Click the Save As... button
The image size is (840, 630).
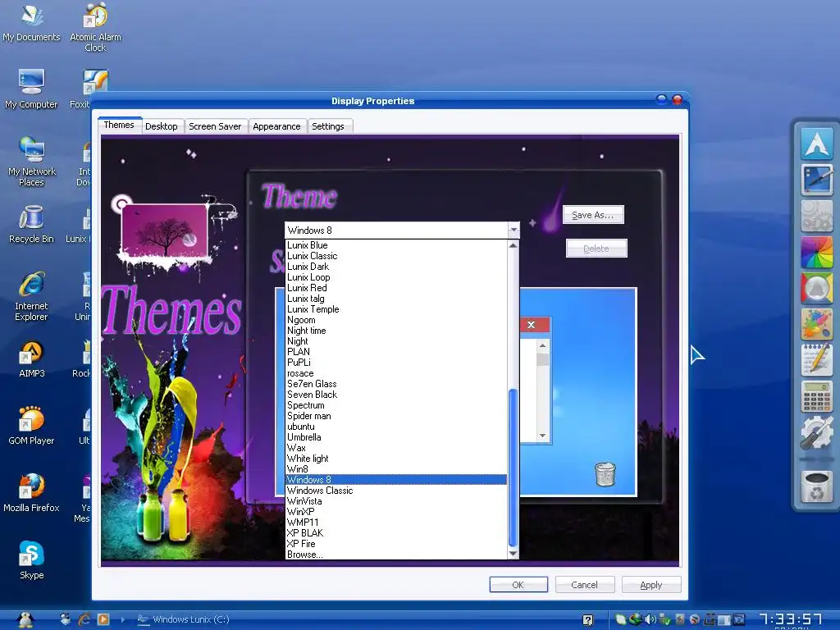593,215
